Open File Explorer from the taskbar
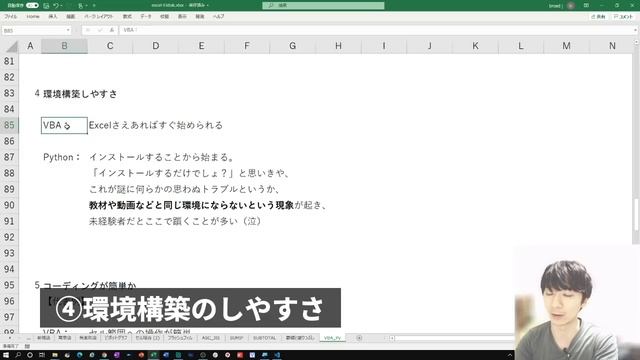640x360 pixels. pyautogui.click(x=55, y=355)
